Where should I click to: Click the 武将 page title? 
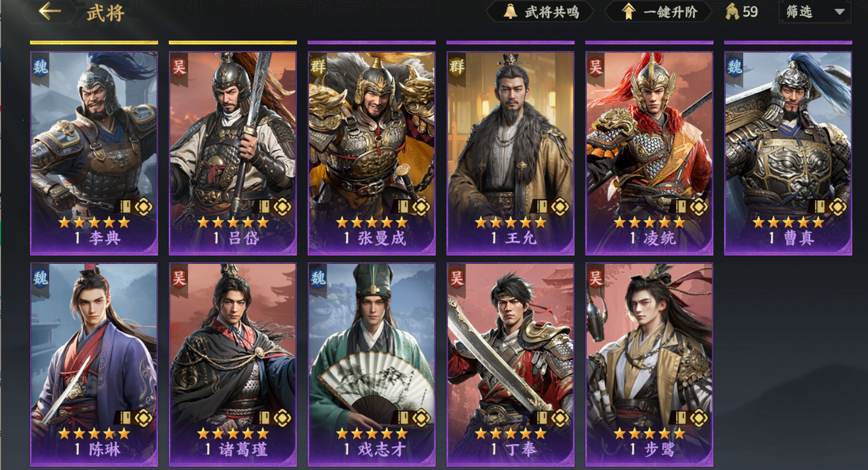click(x=106, y=12)
